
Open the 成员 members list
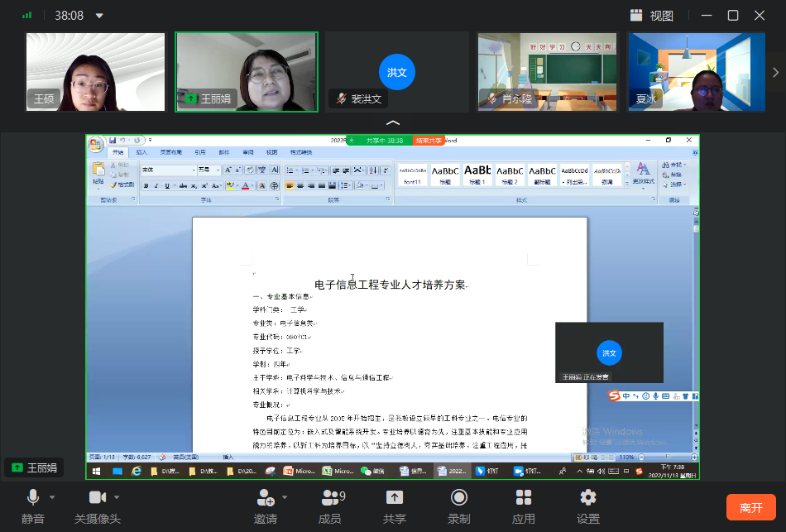(330, 498)
